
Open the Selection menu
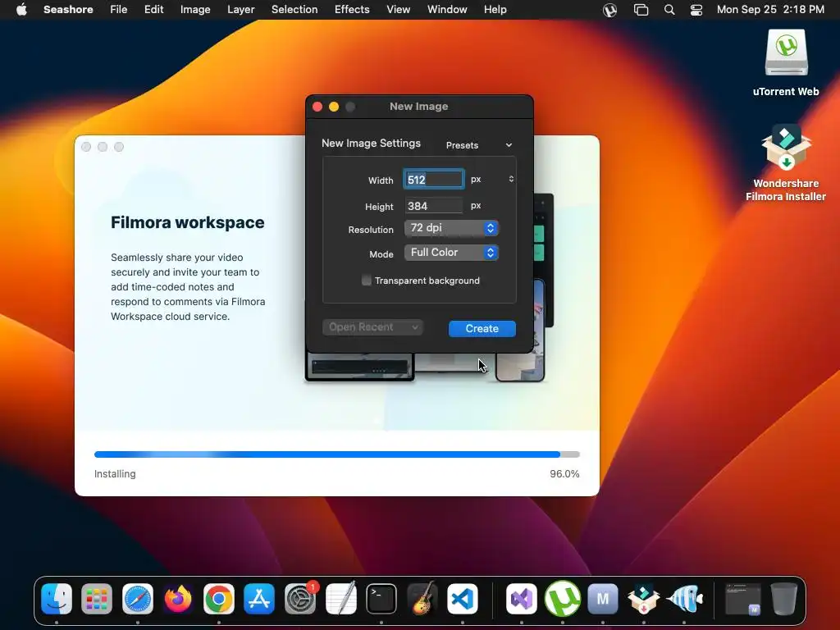click(x=294, y=10)
